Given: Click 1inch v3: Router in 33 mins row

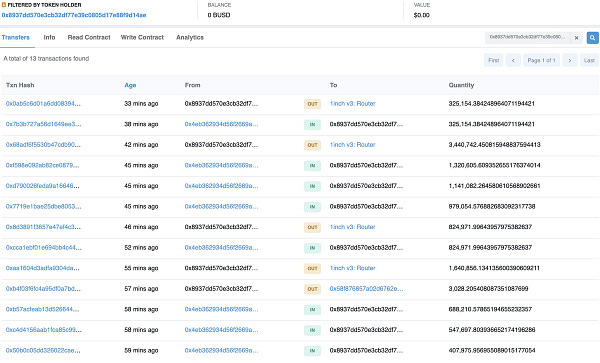Looking at the screenshot, I should pyautogui.click(x=352, y=104).
